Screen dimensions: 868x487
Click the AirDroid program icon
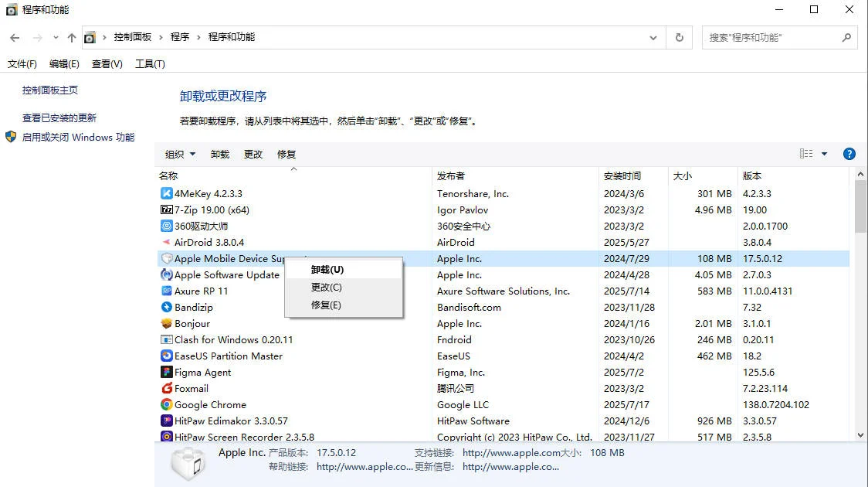coord(166,242)
